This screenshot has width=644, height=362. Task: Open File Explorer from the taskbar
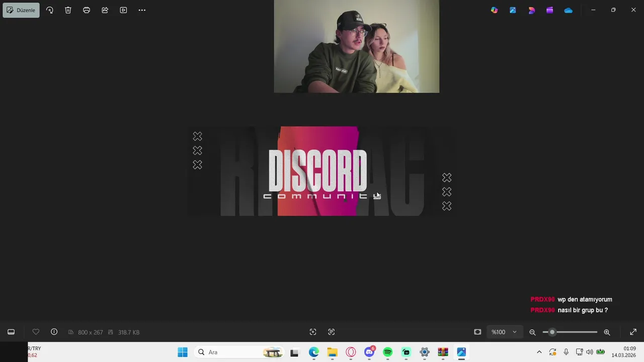pos(333,352)
